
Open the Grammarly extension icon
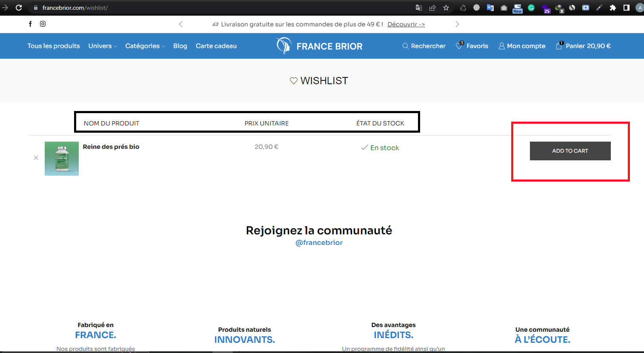[x=531, y=8]
